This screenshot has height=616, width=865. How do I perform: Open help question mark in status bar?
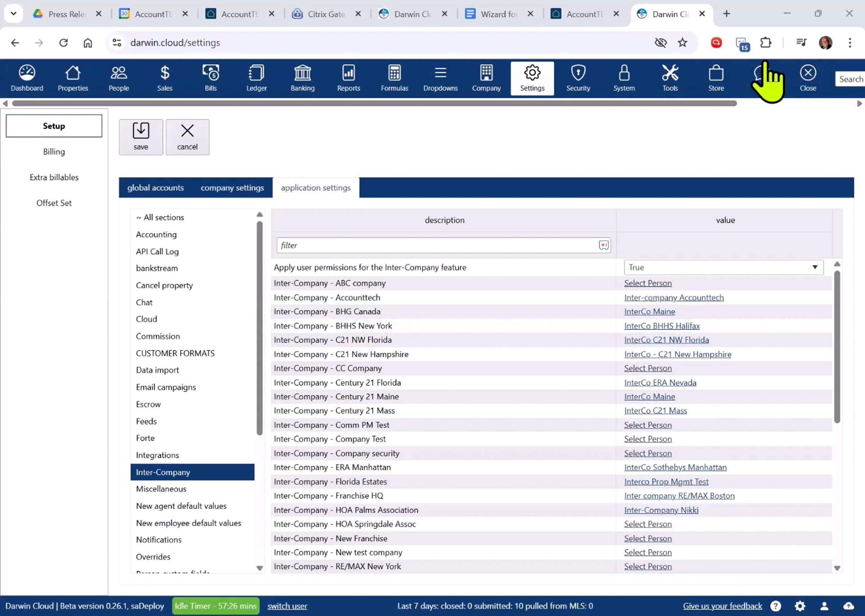[x=776, y=606]
